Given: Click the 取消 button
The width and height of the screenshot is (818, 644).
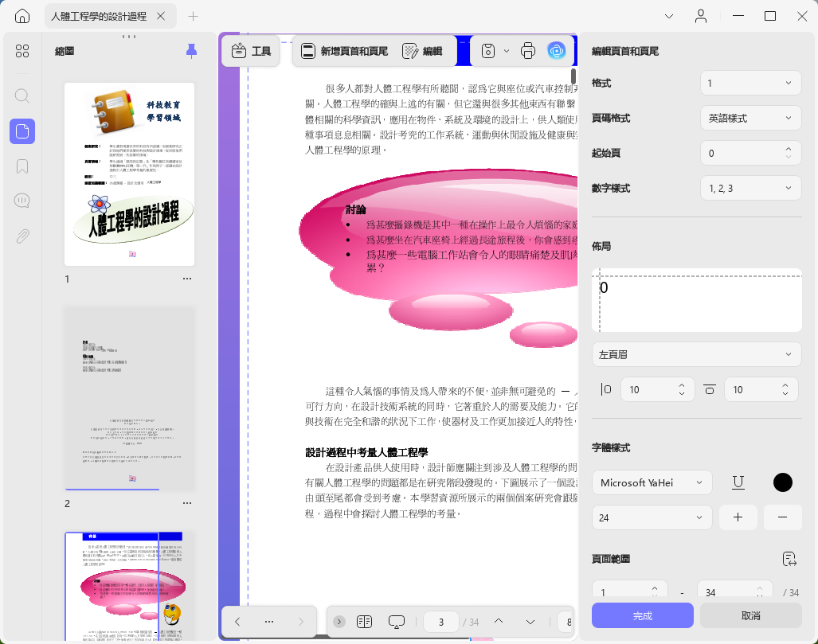Looking at the screenshot, I should (x=751, y=616).
